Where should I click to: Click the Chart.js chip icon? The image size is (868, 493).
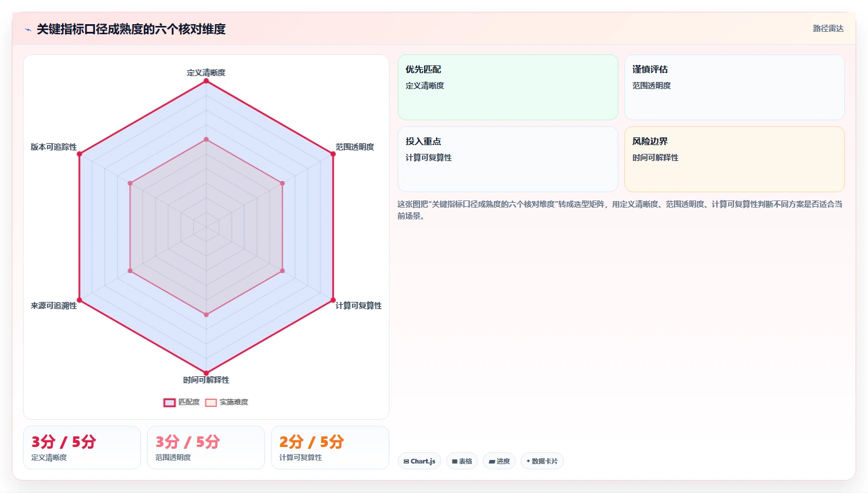click(407, 462)
